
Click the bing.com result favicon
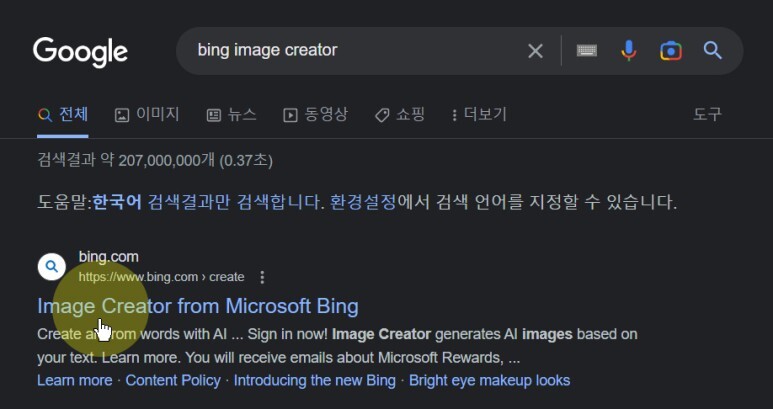[52, 267]
